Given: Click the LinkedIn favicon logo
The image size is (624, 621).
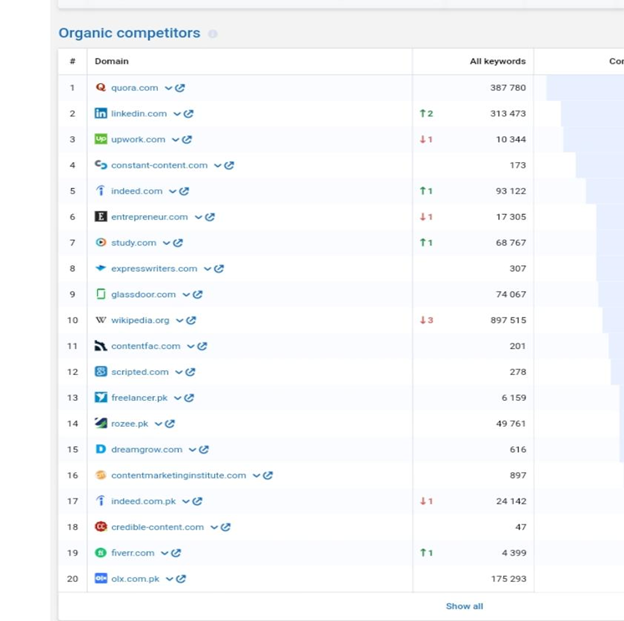Looking at the screenshot, I should click(x=101, y=113).
